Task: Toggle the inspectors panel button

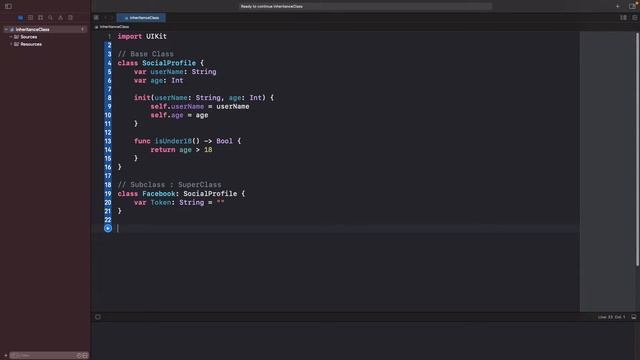Action: [632, 6]
